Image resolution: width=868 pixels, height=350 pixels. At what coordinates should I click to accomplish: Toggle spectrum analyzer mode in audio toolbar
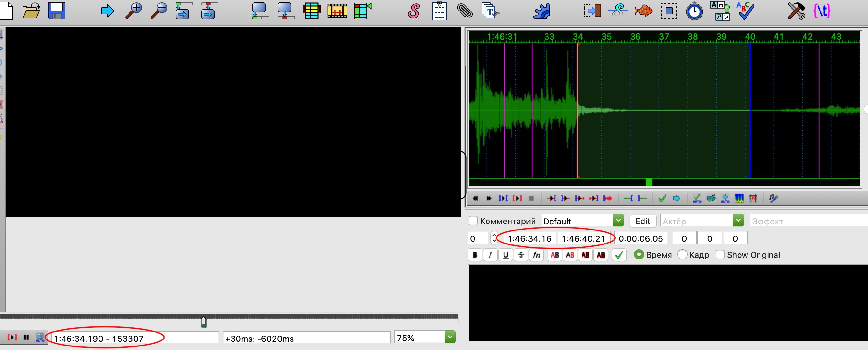click(x=739, y=198)
